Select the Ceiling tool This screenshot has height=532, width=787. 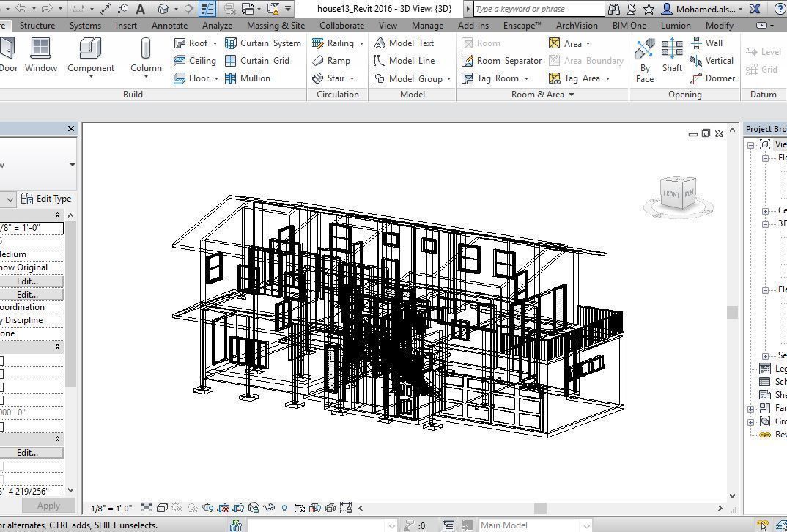pos(195,61)
